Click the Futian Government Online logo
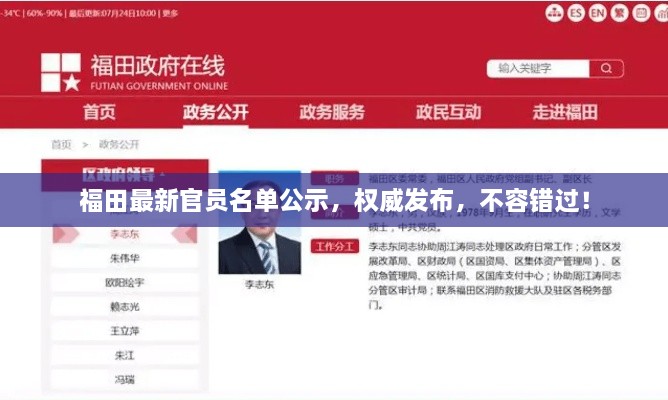The width and height of the screenshot is (668, 400). tap(61, 72)
